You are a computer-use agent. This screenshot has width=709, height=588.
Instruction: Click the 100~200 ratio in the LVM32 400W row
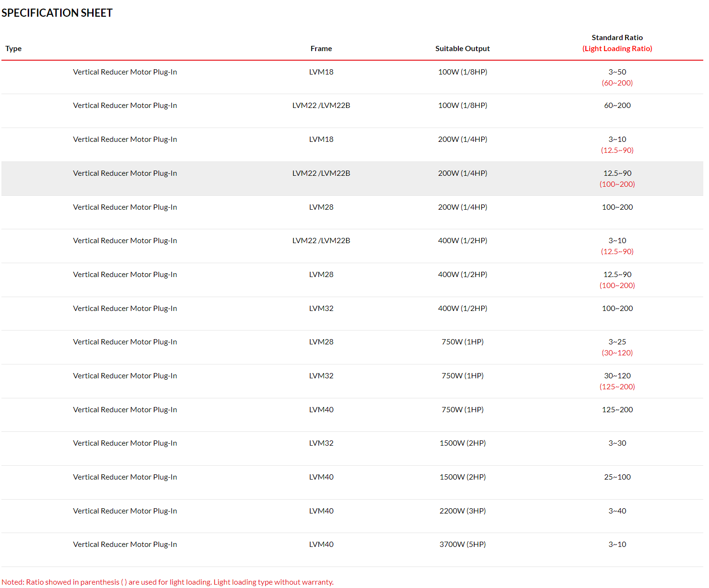[x=617, y=309]
